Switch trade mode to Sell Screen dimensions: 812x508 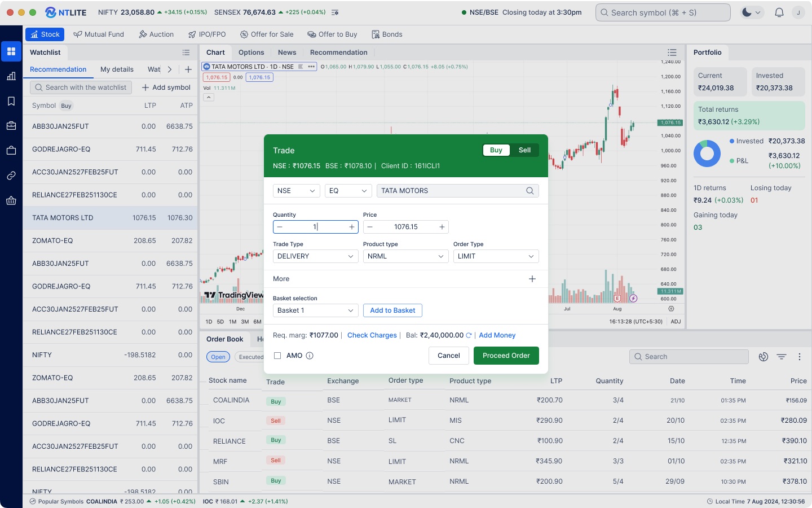click(x=524, y=150)
